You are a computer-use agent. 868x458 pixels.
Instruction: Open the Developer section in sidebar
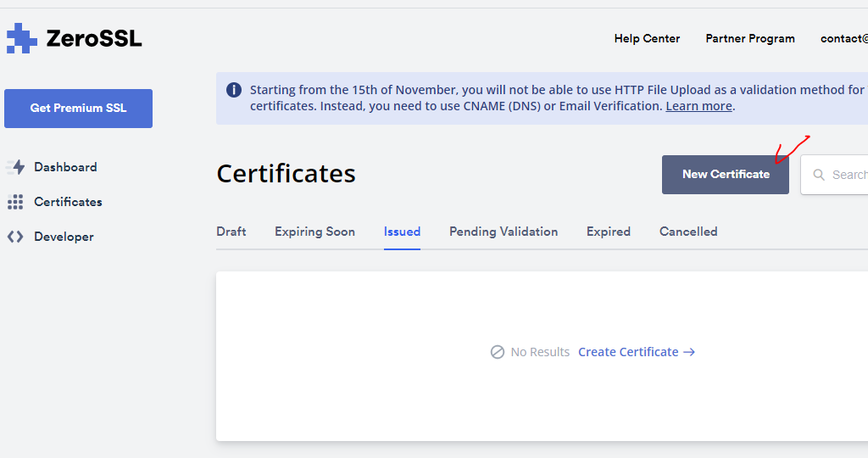click(64, 237)
